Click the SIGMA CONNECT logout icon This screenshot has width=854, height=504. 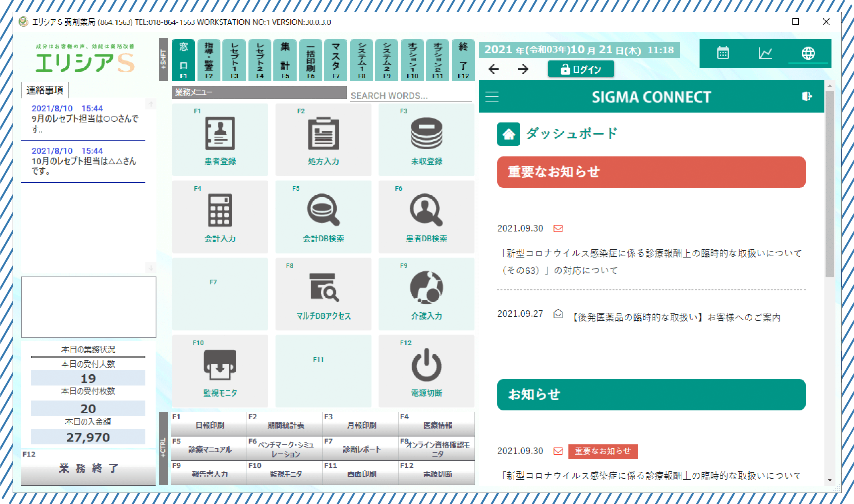807,96
